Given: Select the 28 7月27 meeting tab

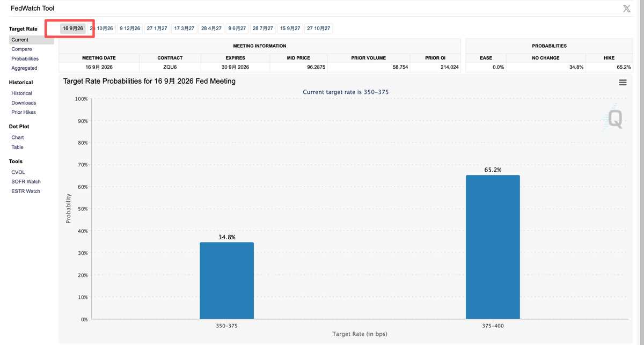Looking at the screenshot, I should (263, 28).
